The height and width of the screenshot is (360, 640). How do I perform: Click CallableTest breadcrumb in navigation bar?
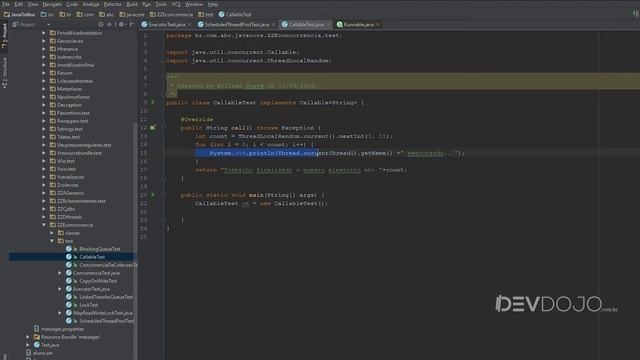[x=235, y=14]
